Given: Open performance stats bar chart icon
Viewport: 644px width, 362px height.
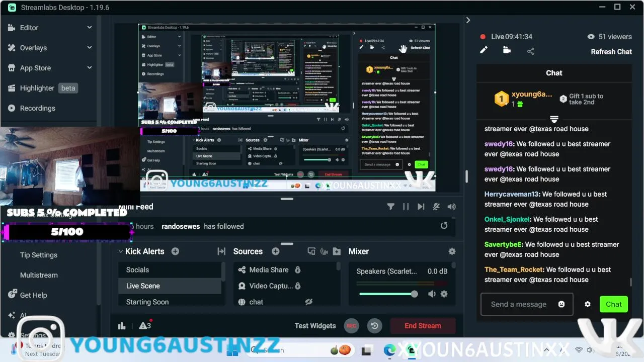Looking at the screenshot, I should pos(122,326).
